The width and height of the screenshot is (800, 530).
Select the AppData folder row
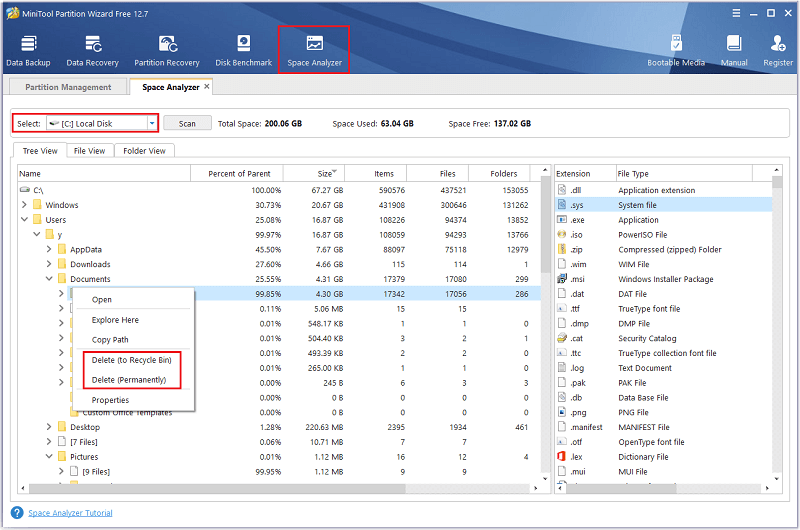279,249
